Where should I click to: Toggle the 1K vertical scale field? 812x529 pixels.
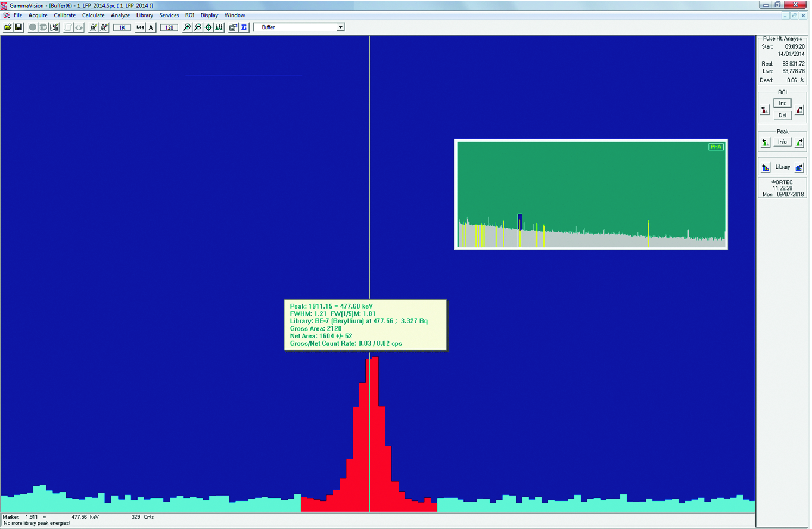(122, 27)
